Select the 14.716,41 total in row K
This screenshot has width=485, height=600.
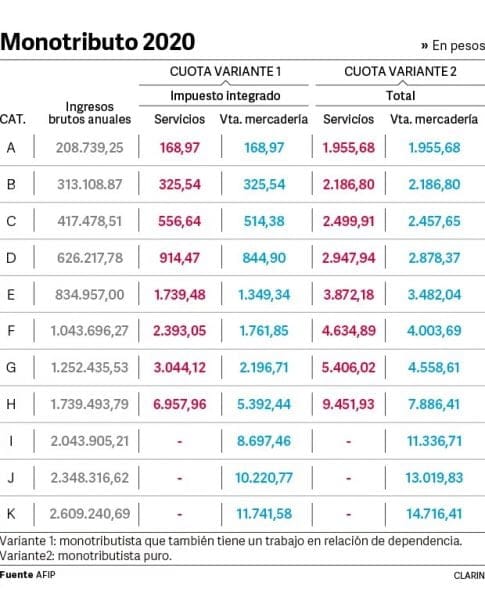(x=434, y=514)
